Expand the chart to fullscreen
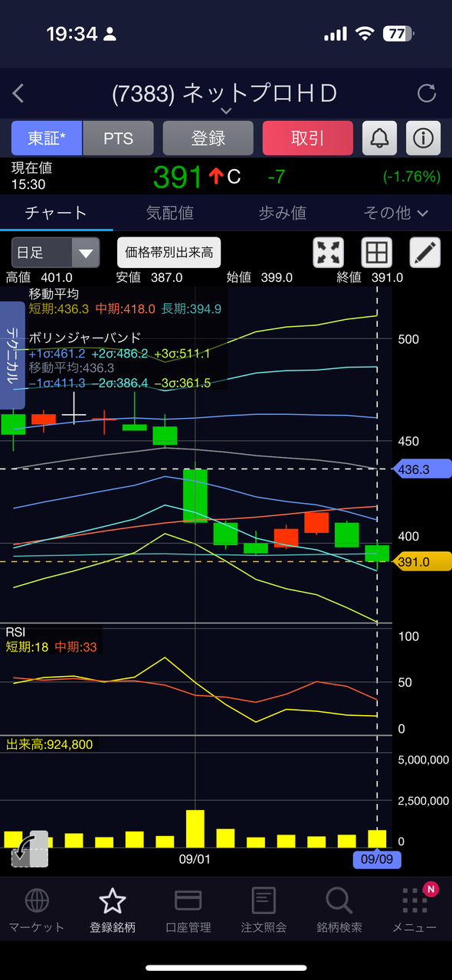 click(x=329, y=252)
